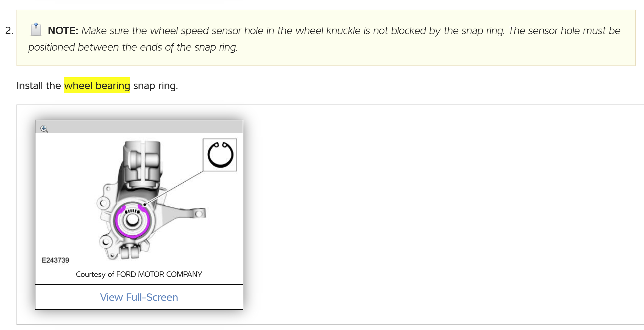Open the View Full-Screen link
The height and width of the screenshot is (330, 644).
(x=139, y=297)
